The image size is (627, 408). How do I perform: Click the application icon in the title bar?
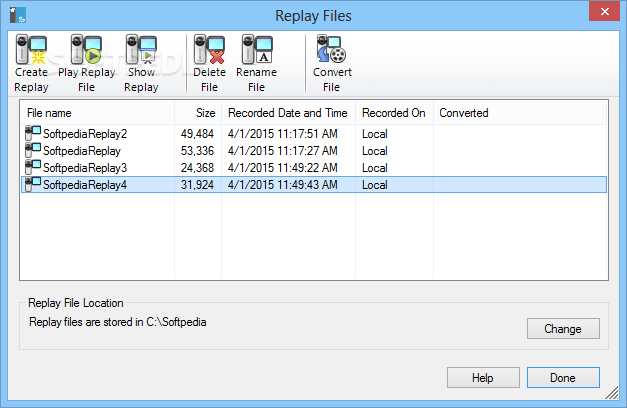[18, 15]
